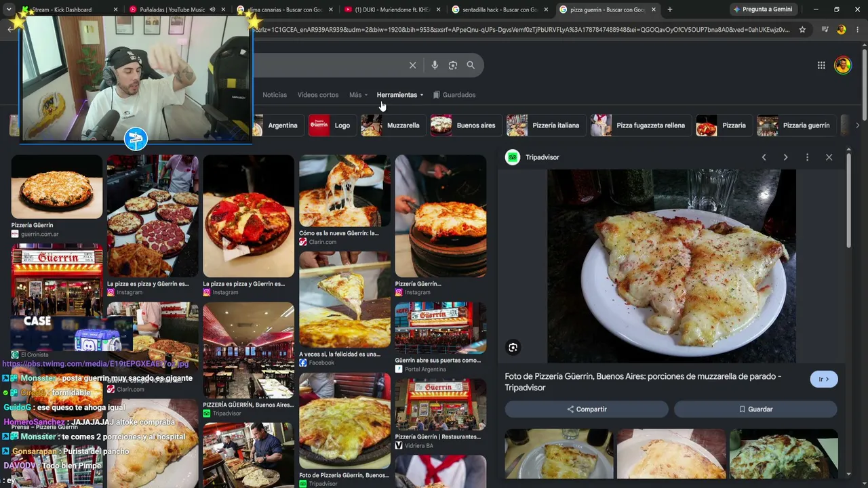Go to the next image in preview panel
The height and width of the screenshot is (488, 868).
click(785, 157)
